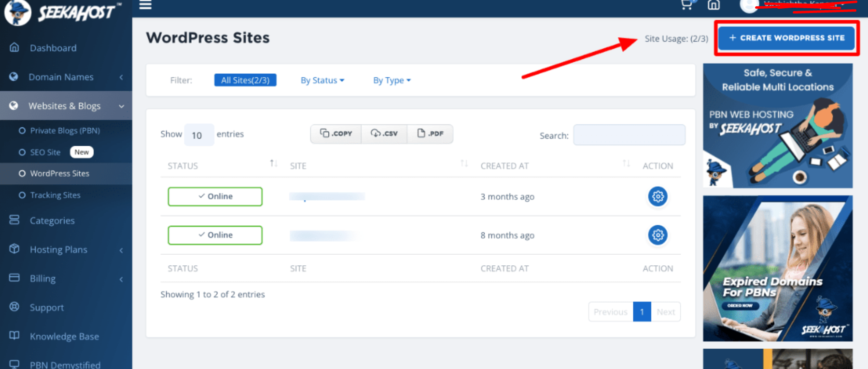Image resolution: width=868 pixels, height=369 pixels.
Task: Open the By Type filter dropdown
Action: [x=392, y=80]
